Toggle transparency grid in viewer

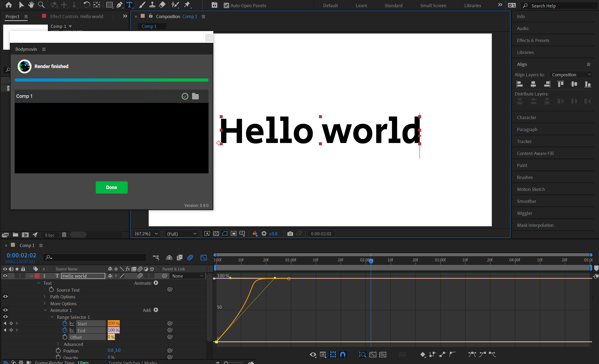[x=216, y=234]
